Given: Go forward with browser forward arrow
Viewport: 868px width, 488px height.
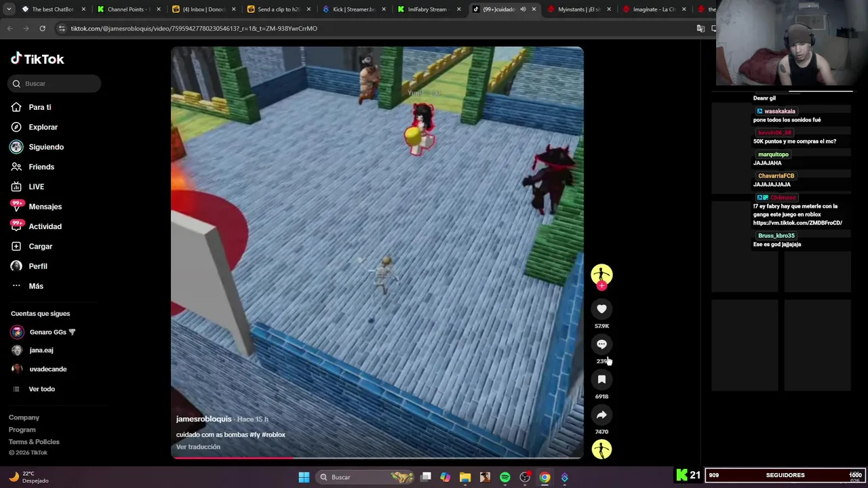Looking at the screenshot, I should tap(26, 28).
